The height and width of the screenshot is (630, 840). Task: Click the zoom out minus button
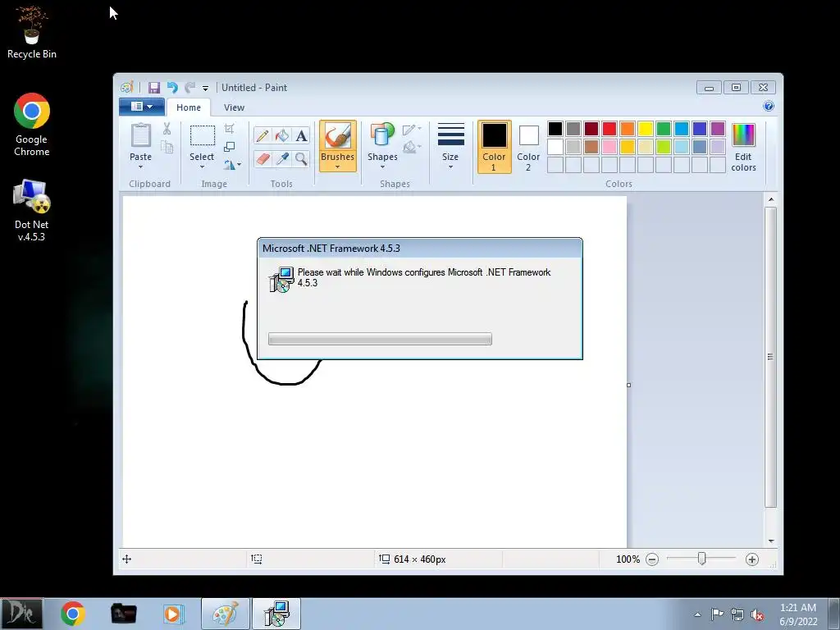[652, 559]
